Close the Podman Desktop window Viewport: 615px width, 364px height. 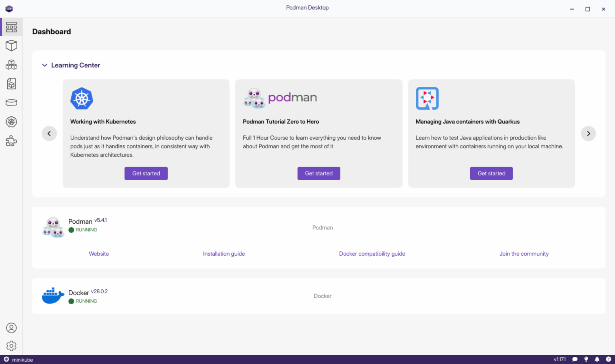pyautogui.click(x=603, y=9)
